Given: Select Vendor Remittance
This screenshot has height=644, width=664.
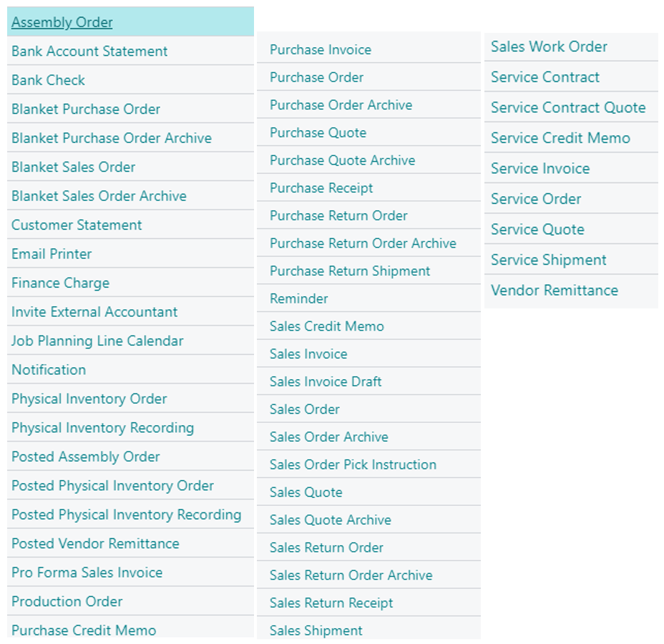Looking at the screenshot, I should point(553,291).
